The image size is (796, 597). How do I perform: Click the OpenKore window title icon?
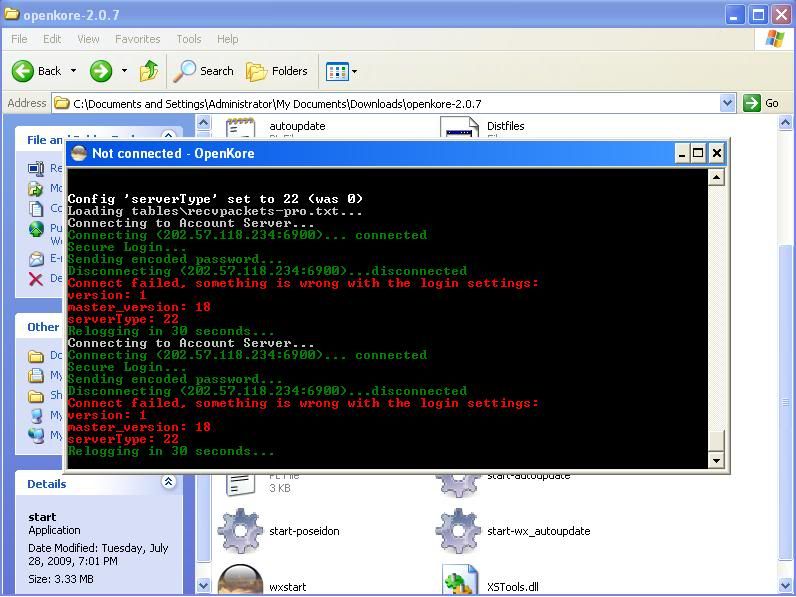pyautogui.click(x=79, y=153)
